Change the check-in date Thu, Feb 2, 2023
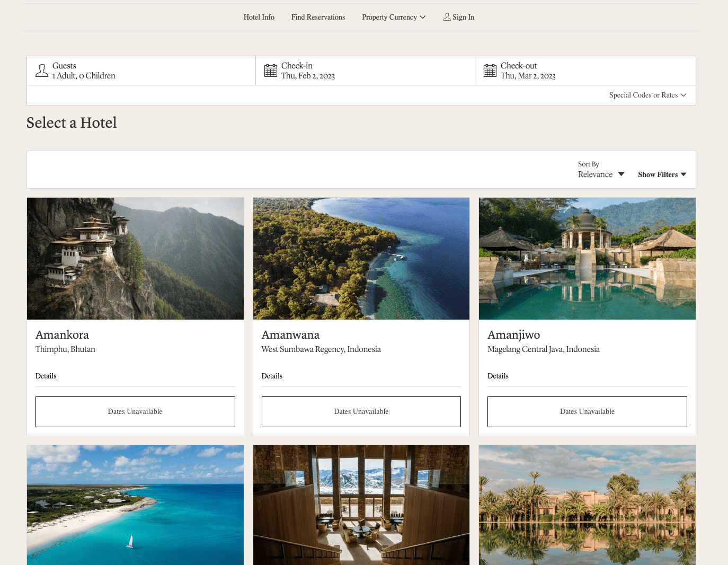The image size is (728, 565). pos(366,70)
